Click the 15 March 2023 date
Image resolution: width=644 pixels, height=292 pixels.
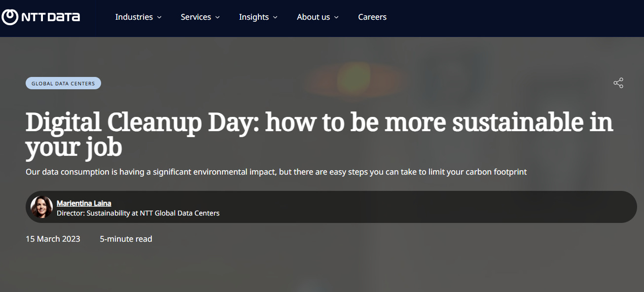(53, 239)
